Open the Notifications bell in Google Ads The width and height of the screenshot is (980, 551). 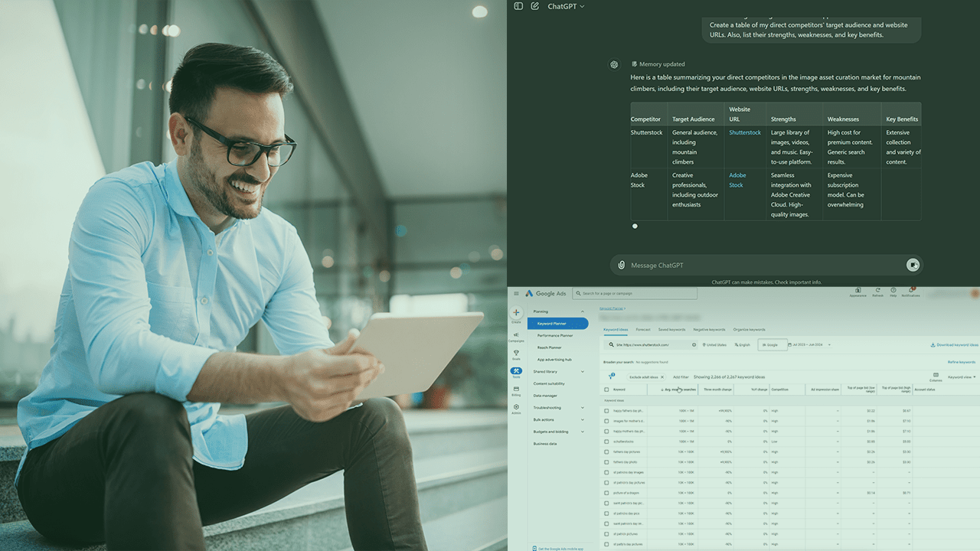pos(911,291)
